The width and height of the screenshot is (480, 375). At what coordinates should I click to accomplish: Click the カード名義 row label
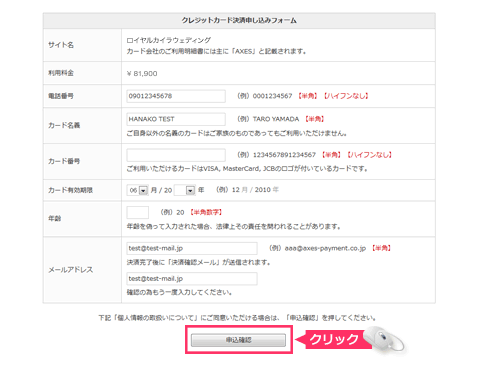point(64,125)
